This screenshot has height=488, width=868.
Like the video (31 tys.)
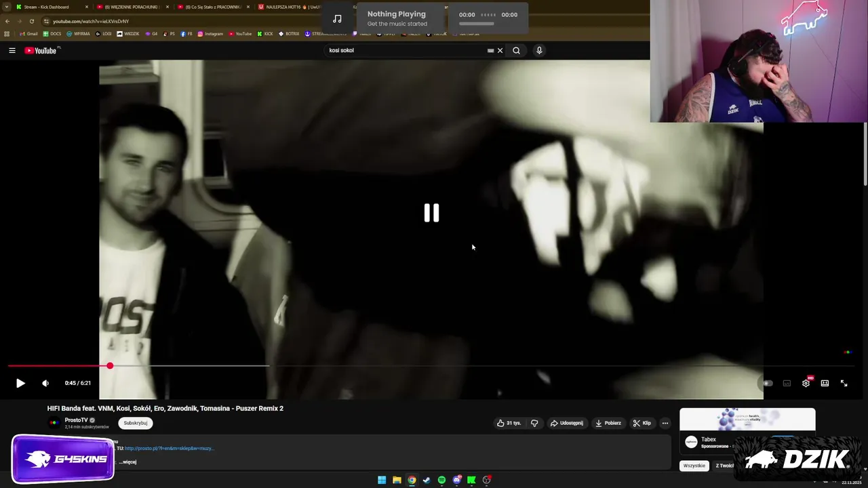(x=509, y=423)
